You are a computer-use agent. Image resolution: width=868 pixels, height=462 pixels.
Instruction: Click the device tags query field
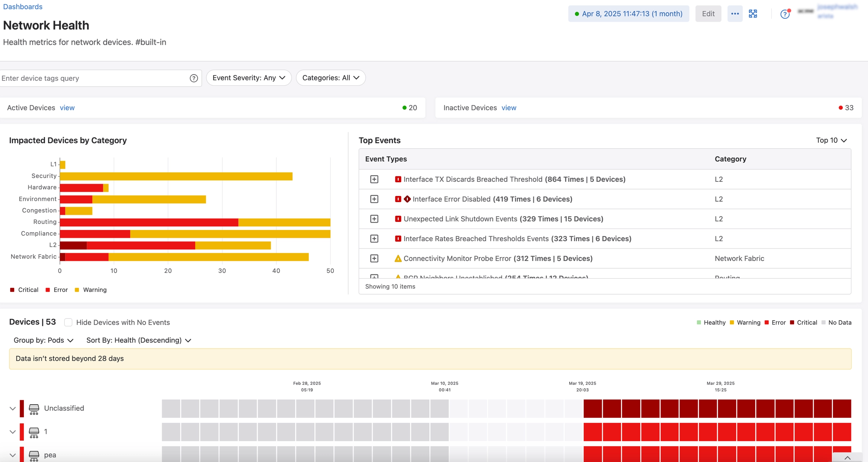90,78
